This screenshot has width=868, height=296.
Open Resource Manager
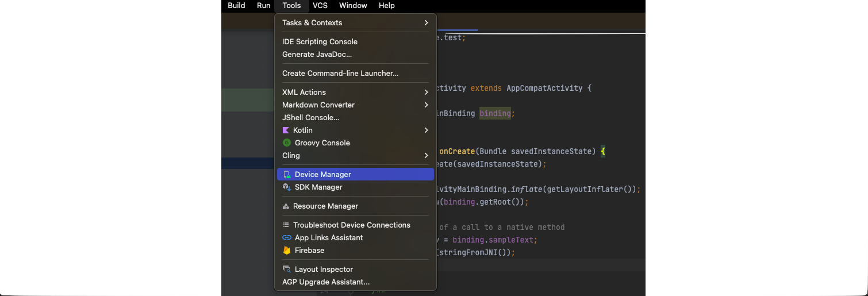(355, 206)
